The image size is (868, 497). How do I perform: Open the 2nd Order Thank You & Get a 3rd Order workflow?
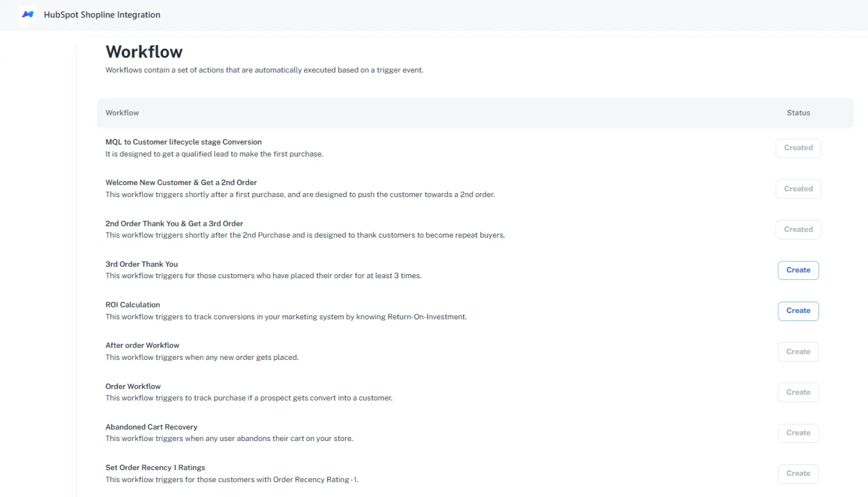174,223
